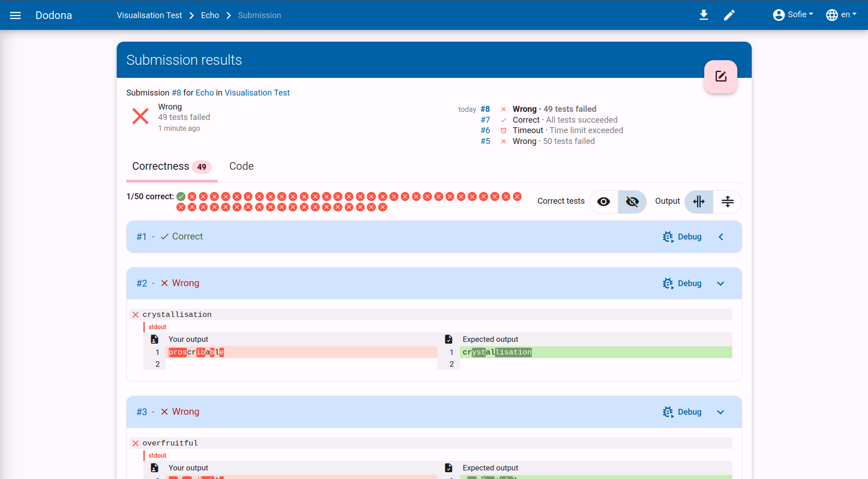Screen dimensions: 868x479
Task: Click the '1 minute ago' timestamp
Action: (179, 129)
